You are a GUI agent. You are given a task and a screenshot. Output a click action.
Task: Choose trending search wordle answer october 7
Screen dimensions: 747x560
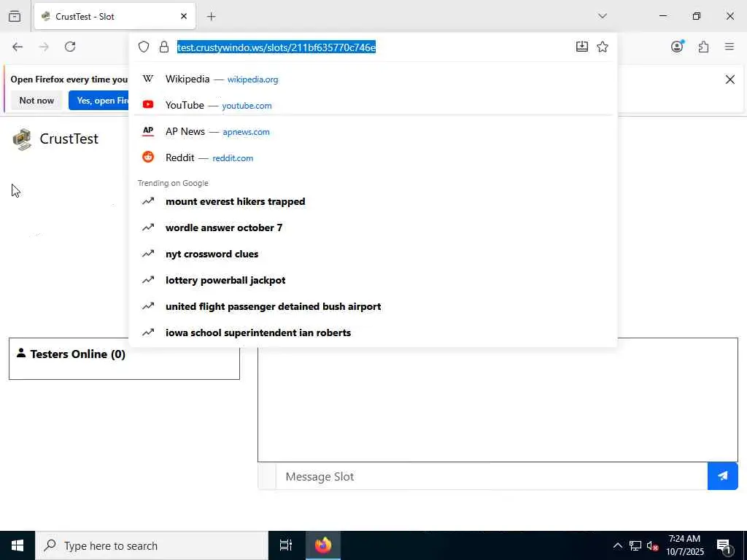[373, 227]
